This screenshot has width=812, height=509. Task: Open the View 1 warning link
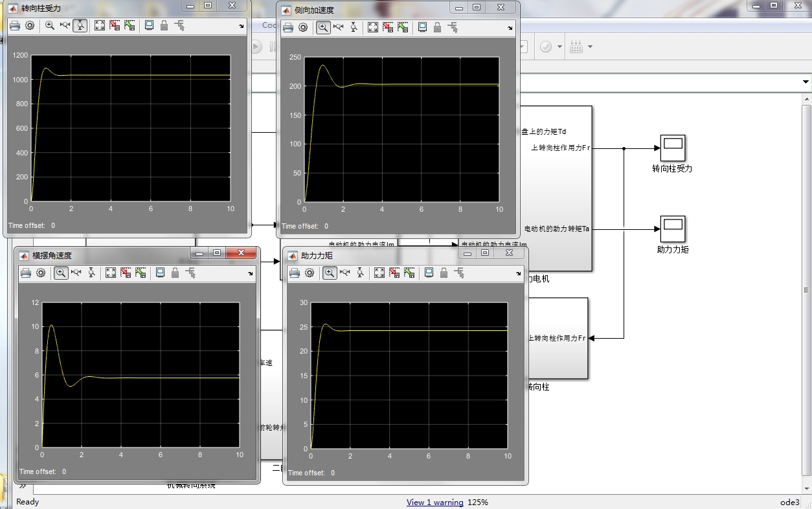point(434,502)
